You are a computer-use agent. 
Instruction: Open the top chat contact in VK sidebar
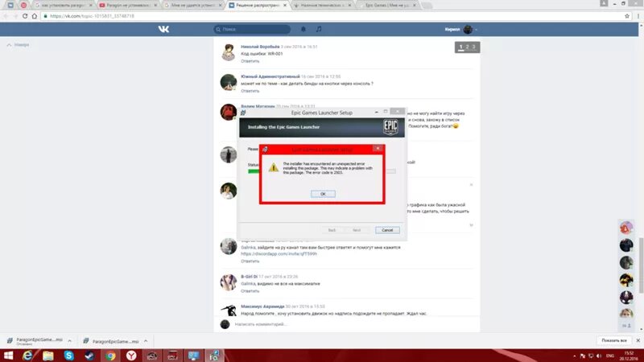pos(626,228)
